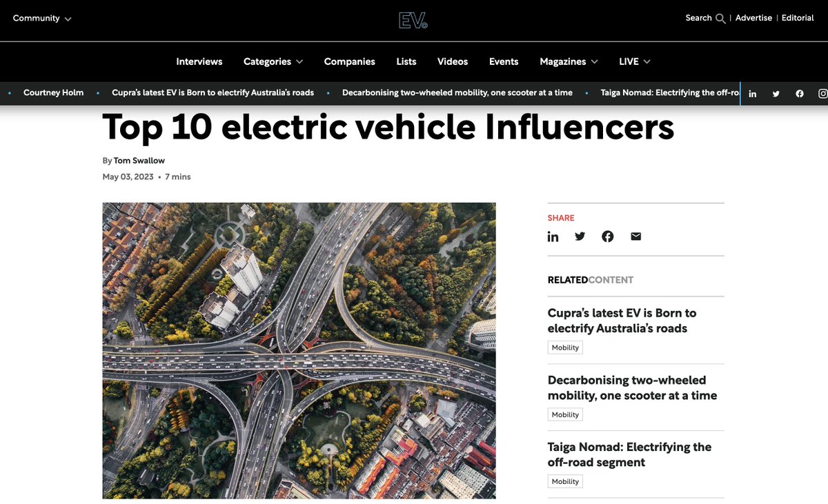Open Facebook icon in ticker bar

799,94
